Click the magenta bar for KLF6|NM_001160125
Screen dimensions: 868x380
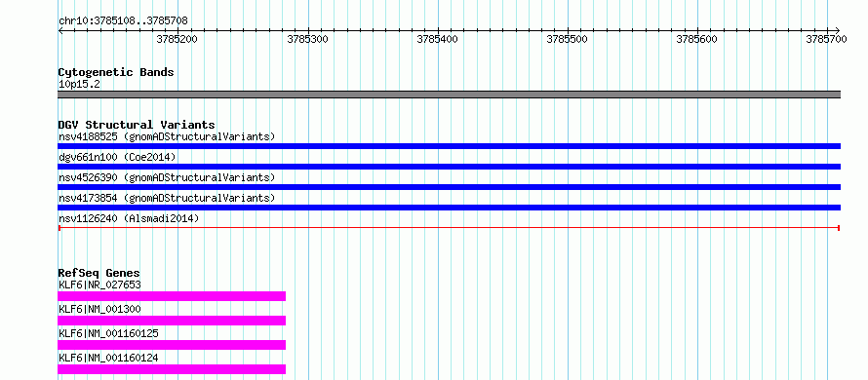[172, 345]
